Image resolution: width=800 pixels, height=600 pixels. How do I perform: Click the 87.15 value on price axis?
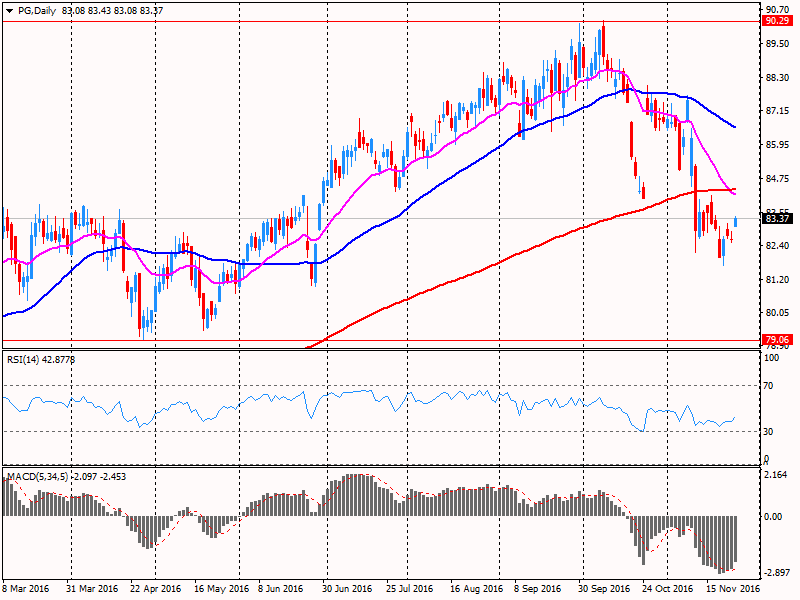coord(776,111)
